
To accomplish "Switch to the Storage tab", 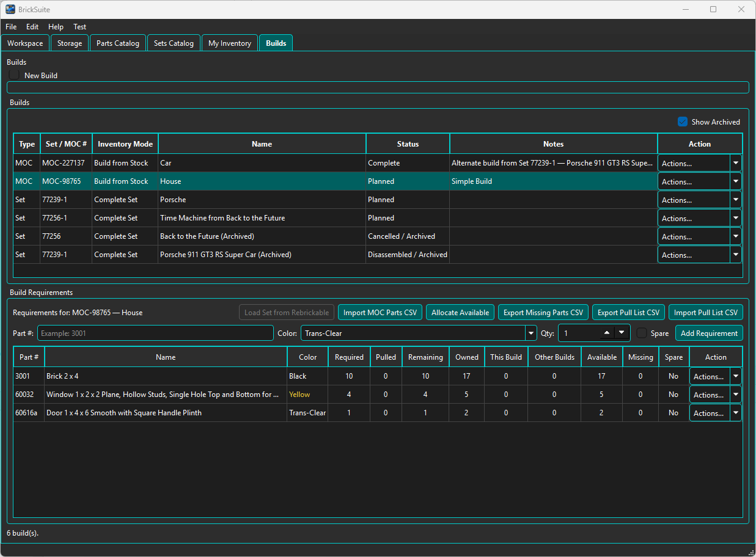I will [x=70, y=43].
